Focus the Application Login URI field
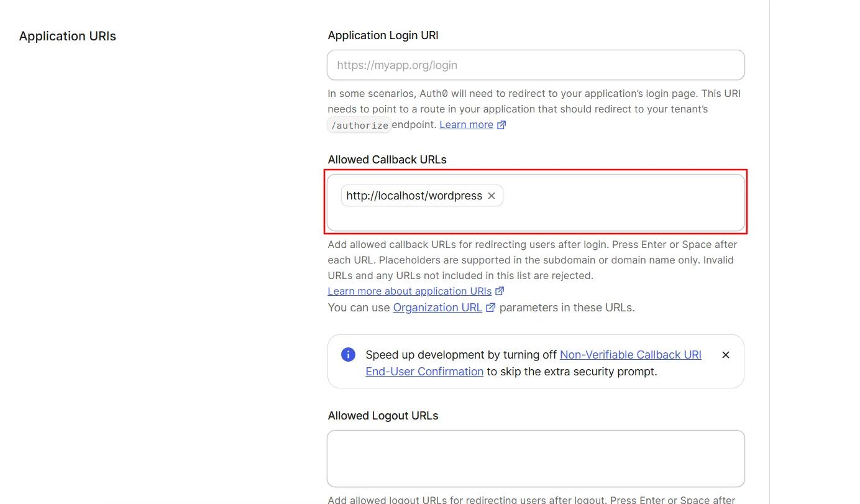Image resolution: width=860 pixels, height=504 pixels. [x=536, y=65]
